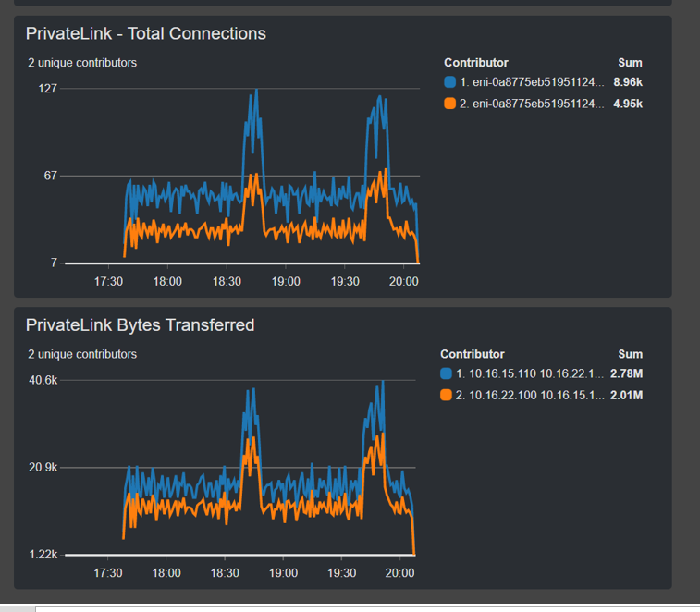Click 'Sum' header in Bytes Transferred legend

point(631,354)
